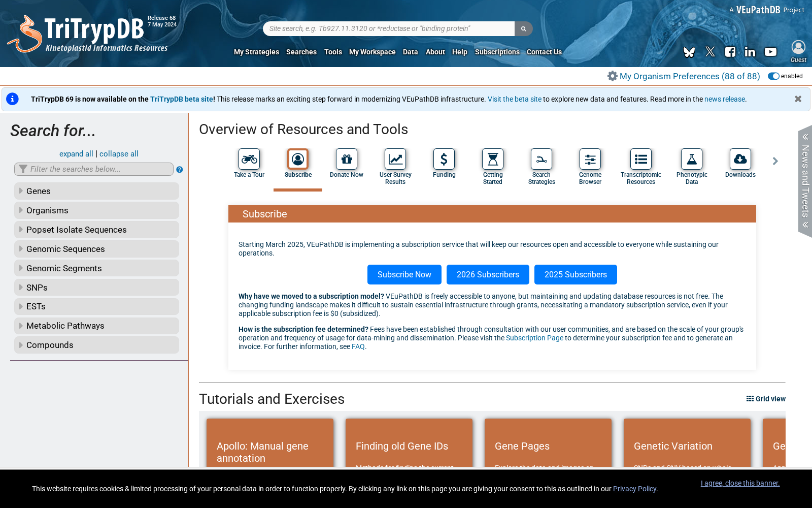
Task: Open the Gene Pages tutorial card
Action: 548,443
